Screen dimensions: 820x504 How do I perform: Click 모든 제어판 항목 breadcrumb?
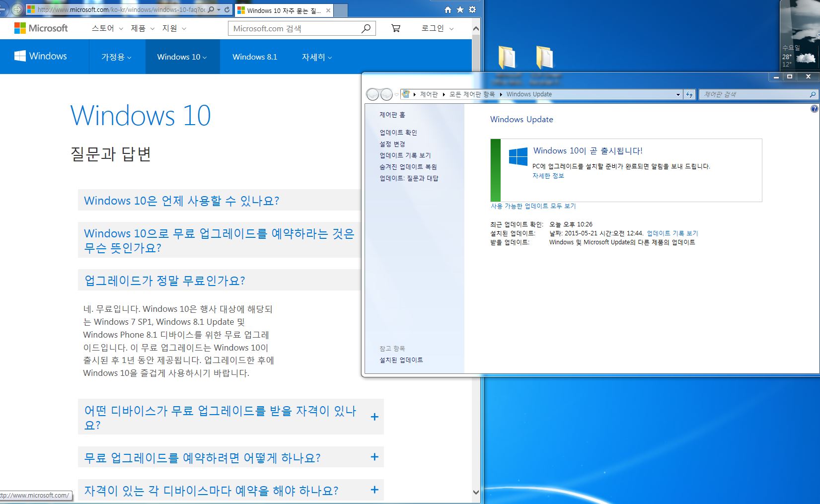pyautogui.click(x=472, y=94)
